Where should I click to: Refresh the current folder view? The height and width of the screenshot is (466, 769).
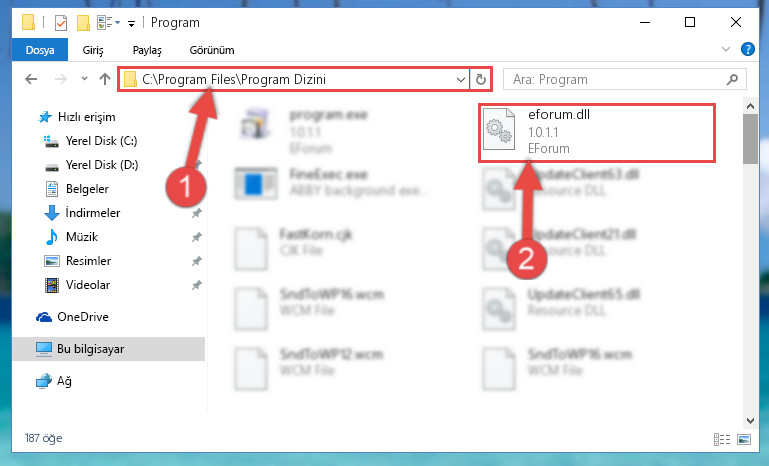coord(481,79)
